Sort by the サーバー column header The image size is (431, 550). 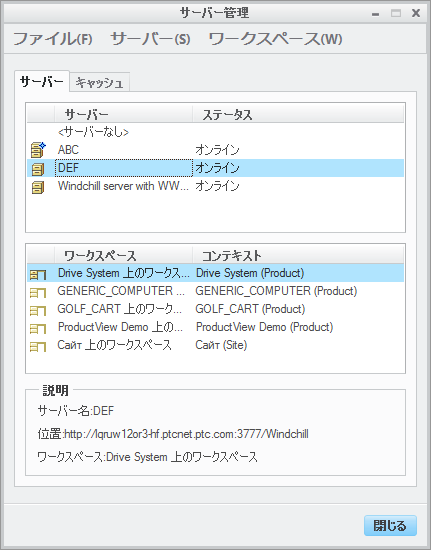(x=123, y=114)
